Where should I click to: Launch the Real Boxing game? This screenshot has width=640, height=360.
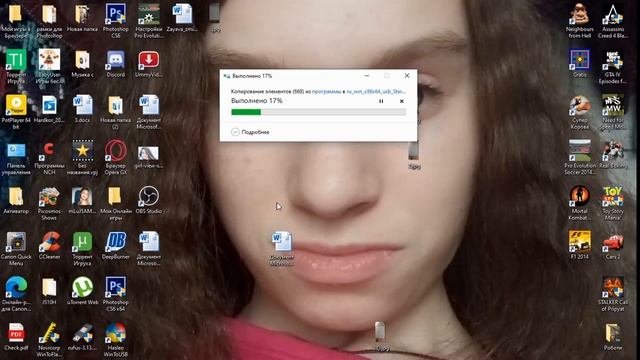pos(613,155)
